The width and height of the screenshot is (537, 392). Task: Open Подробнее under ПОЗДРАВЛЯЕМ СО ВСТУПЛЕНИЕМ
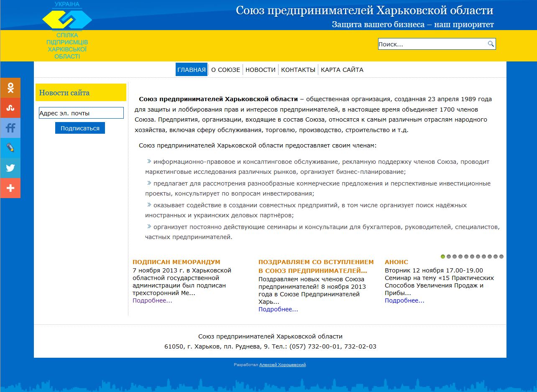(278, 309)
